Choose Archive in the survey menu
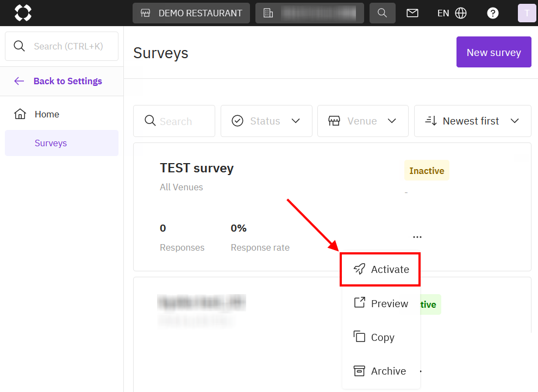This screenshot has height=392, width=538. (381, 371)
